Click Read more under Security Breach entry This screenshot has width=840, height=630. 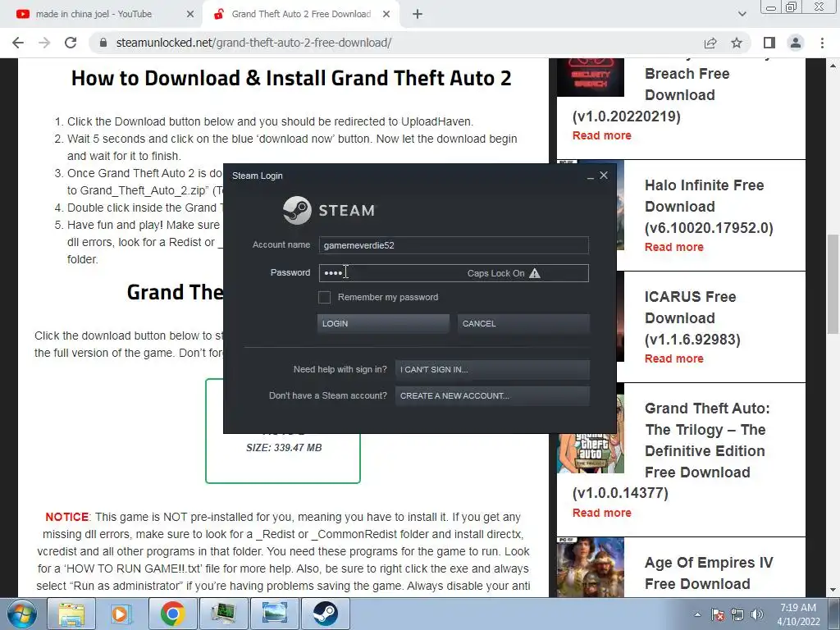pyautogui.click(x=601, y=135)
